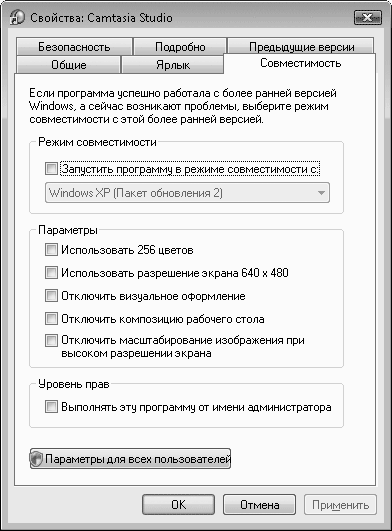Viewport: 392px width, 531px height.
Task: Click the OK button
Action: click(x=178, y=505)
